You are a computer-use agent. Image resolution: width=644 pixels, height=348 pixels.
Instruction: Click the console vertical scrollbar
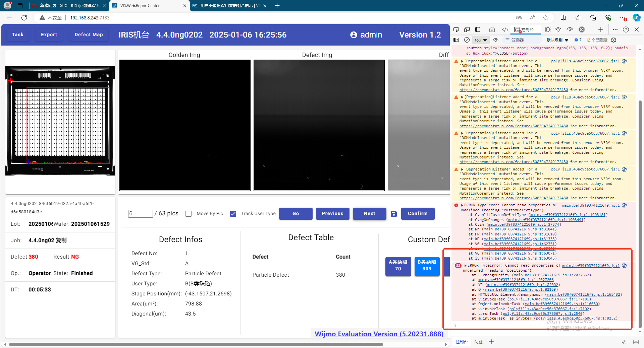(x=640, y=214)
